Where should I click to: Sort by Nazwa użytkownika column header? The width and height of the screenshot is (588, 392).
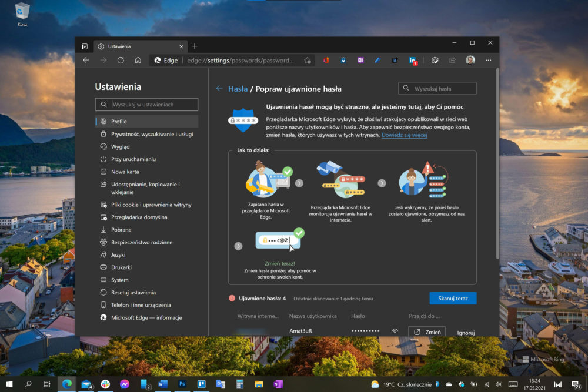click(x=313, y=316)
